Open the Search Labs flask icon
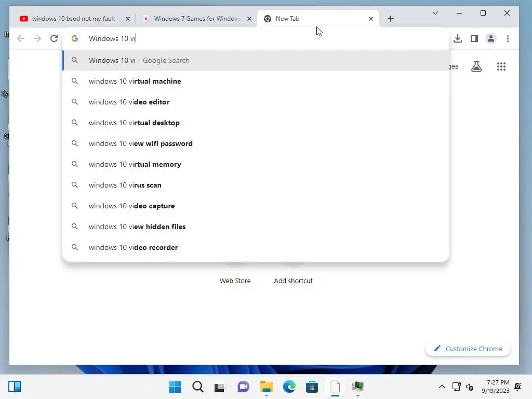532x399 pixels. [x=476, y=66]
